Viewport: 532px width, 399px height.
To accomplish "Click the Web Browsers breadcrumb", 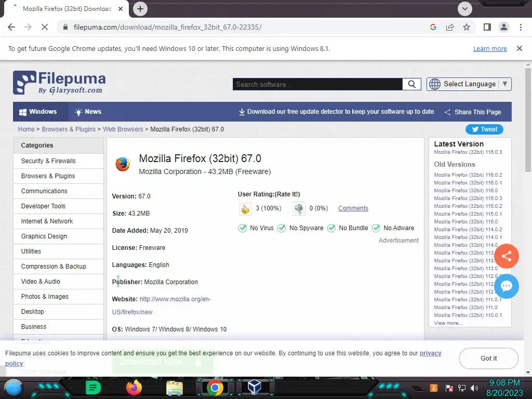I will 123,129.
